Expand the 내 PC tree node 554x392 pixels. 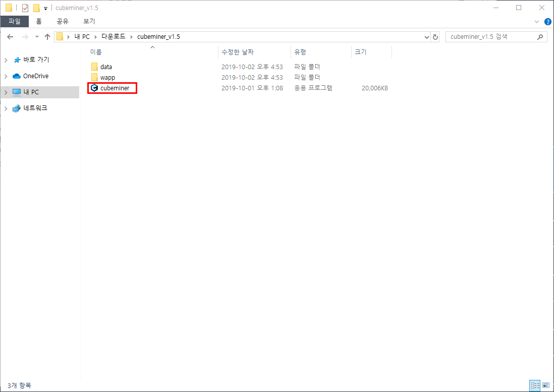pyautogui.click(x=6, y=92)
